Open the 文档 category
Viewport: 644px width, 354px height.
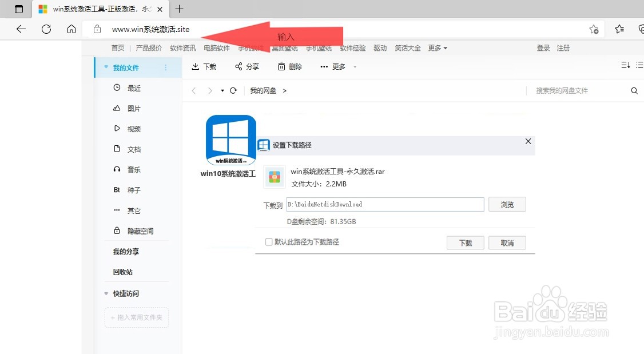point(134,149)
